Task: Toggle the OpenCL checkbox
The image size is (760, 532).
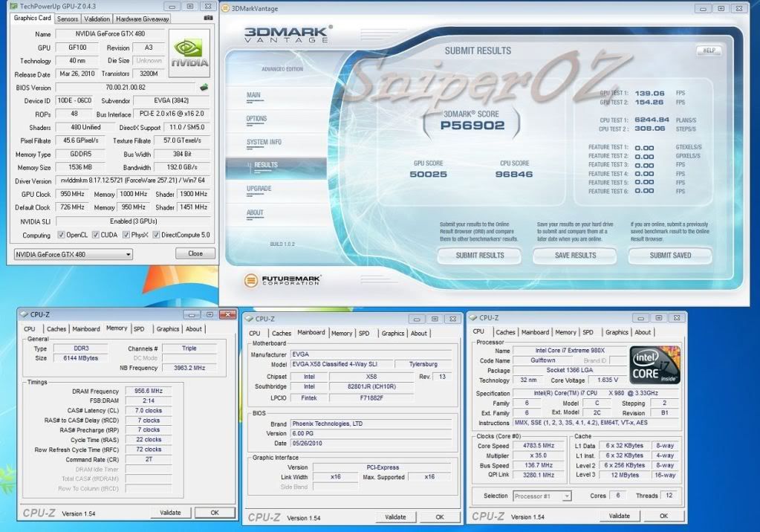Action: coord(62,235)
